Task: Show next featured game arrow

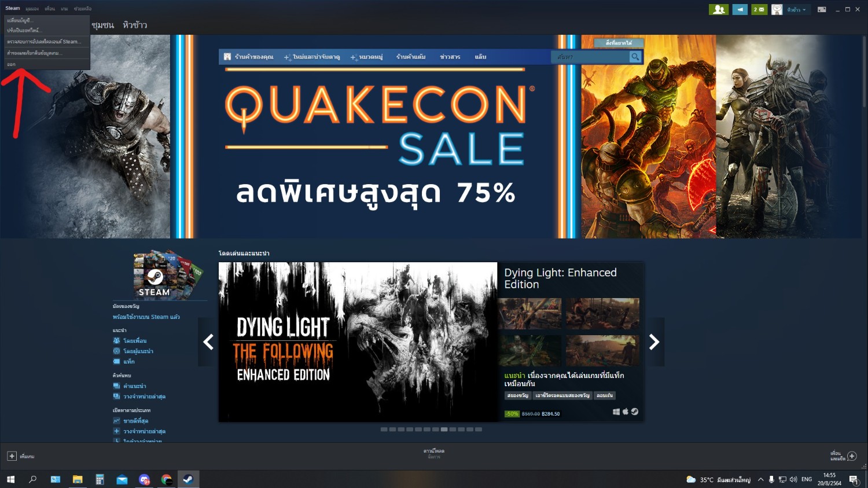Action: click(654, 342)
